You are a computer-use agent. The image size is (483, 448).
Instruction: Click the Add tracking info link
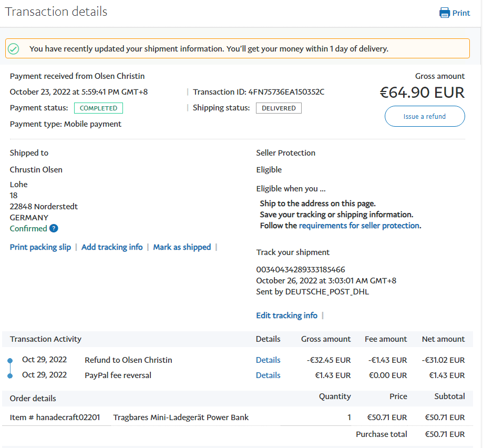tap(112, 247)
